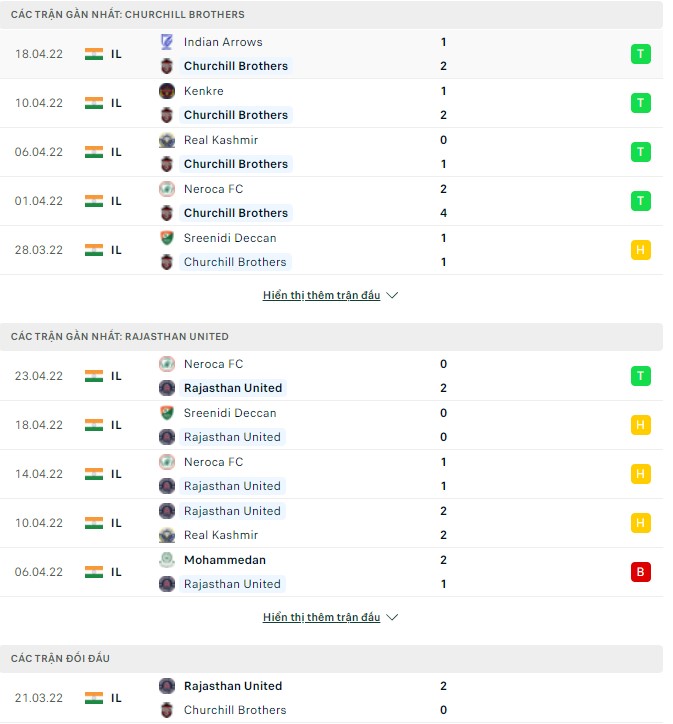
Task: Click the Kenkre team name in the 10.04.22 match
Action: 204,91
